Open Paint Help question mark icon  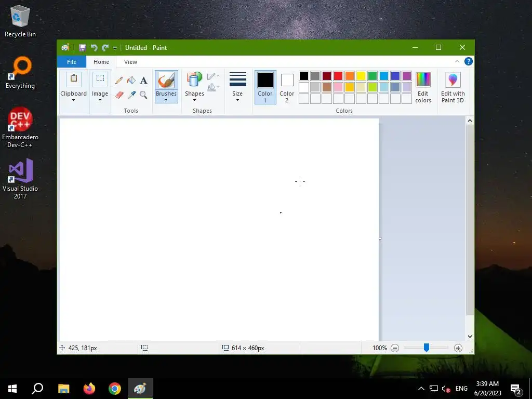point(469,61)
